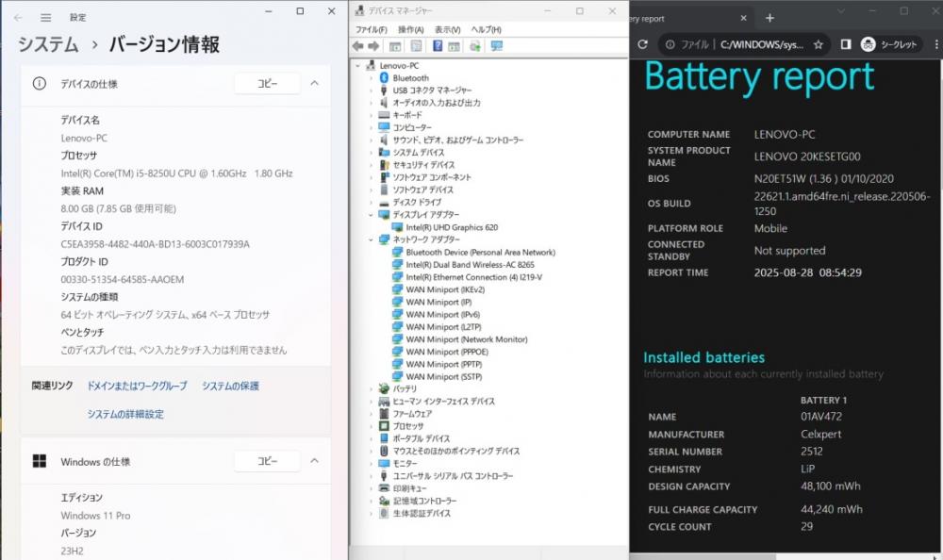Close the Battery report tab
Viewport: 943px width, 560px height.
coord(743,18)
